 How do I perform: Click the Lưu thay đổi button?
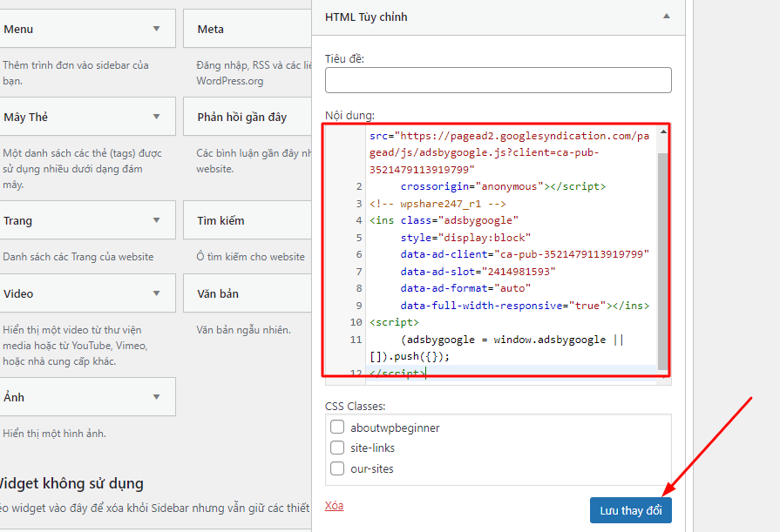coord(630,510)
